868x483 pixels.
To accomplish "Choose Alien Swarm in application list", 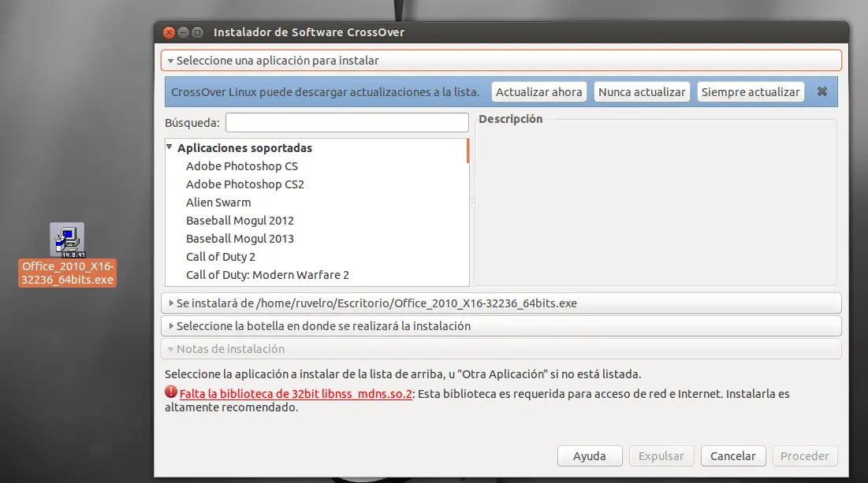I will [218, 202].
